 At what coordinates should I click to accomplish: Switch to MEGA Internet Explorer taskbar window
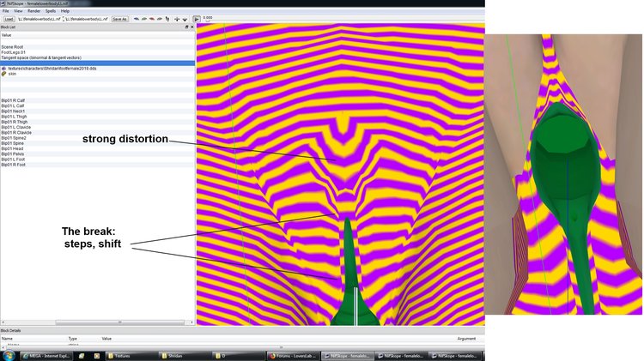point(46,356)
